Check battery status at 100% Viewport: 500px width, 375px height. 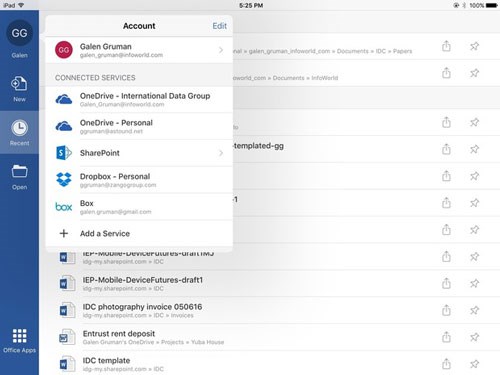483,5
